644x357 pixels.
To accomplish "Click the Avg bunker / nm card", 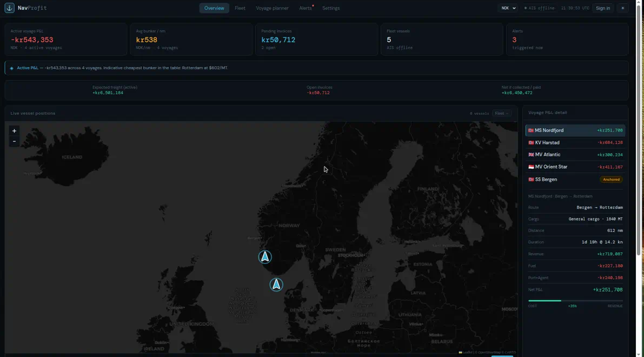I will (191, 39).
